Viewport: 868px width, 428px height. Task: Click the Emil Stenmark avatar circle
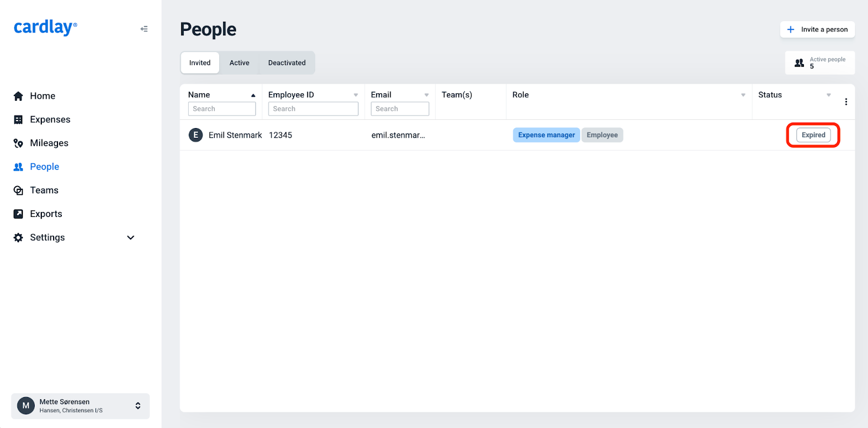[x=196, y=135]
